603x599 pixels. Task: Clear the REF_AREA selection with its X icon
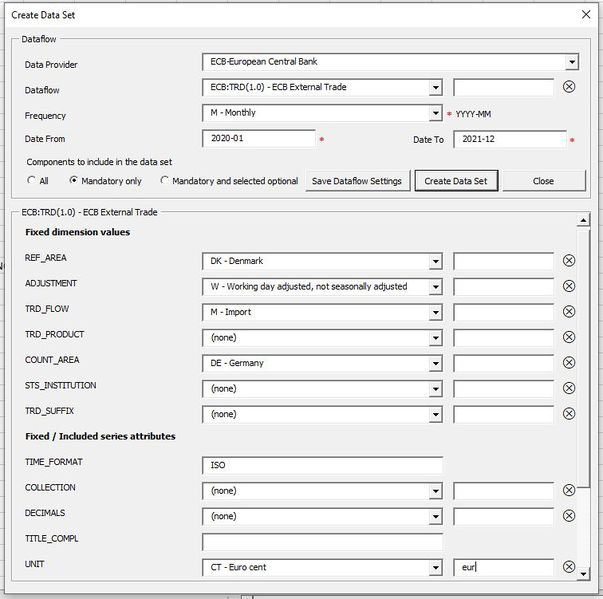tap(569, 261)
